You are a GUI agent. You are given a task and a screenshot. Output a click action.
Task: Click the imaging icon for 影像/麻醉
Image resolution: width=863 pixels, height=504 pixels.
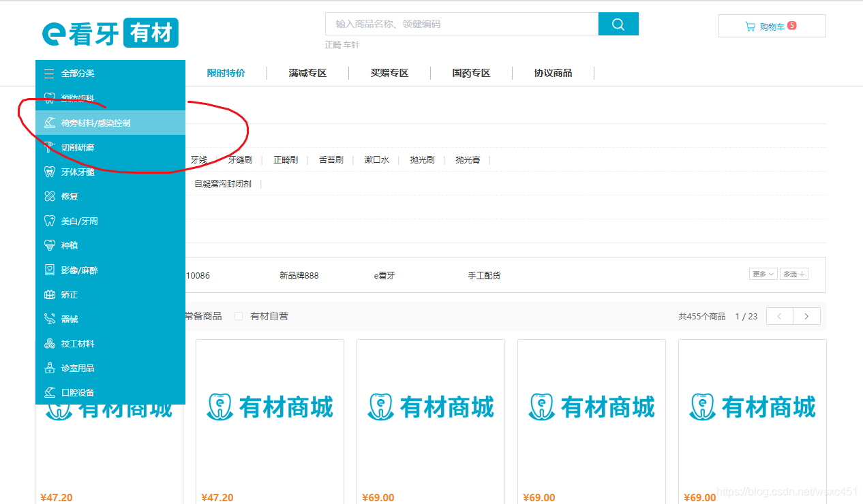pyautogui.click(x=49, y=270)
